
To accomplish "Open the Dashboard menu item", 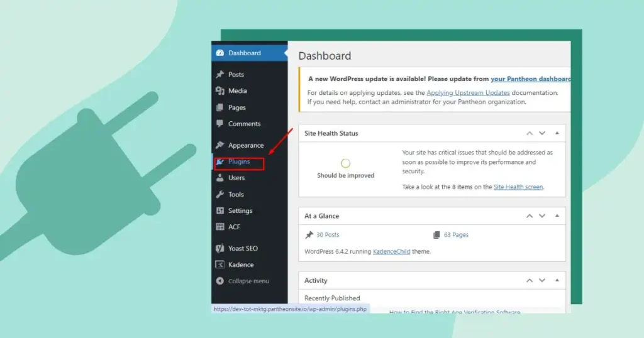I will [249, 53].
